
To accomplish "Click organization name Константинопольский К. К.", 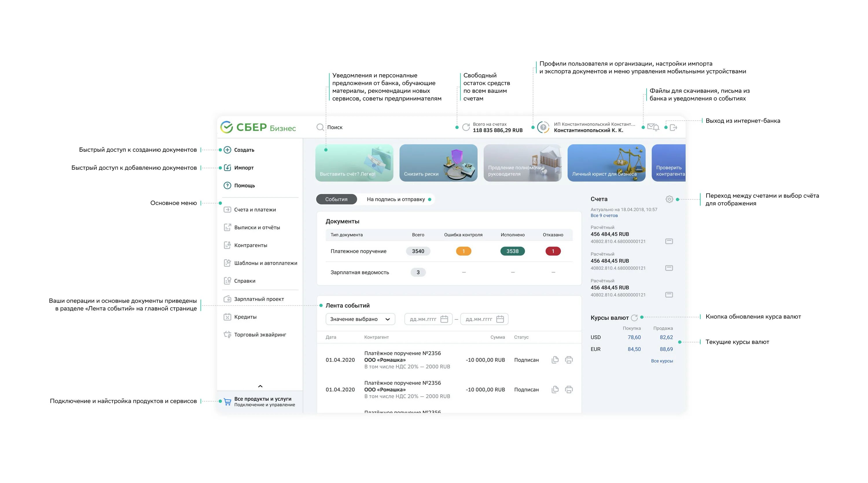I will 588,130.
